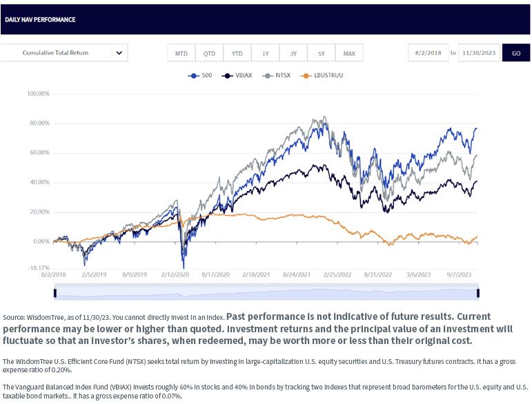Choose the 3Y time range
Image resolution: width=532 pixels, height=404 pixels.
[x=293, y=53]
